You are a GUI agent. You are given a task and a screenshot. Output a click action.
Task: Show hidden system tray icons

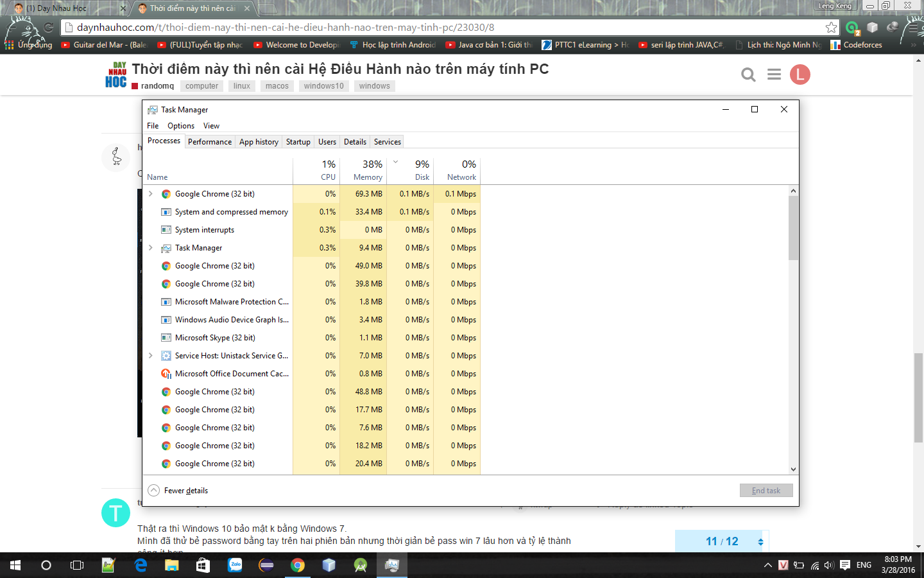767,565
